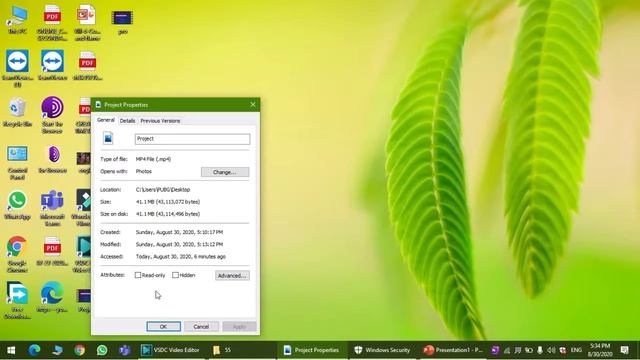Open Microsoft Teams from the taskbar

click(x=124, y=350)
